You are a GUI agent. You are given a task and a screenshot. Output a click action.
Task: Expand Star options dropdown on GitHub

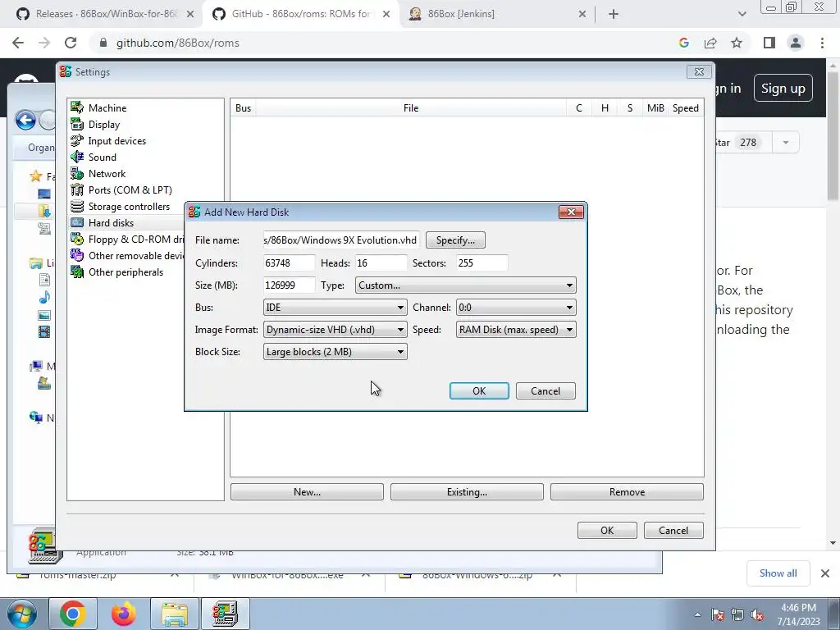coord(786,143)
